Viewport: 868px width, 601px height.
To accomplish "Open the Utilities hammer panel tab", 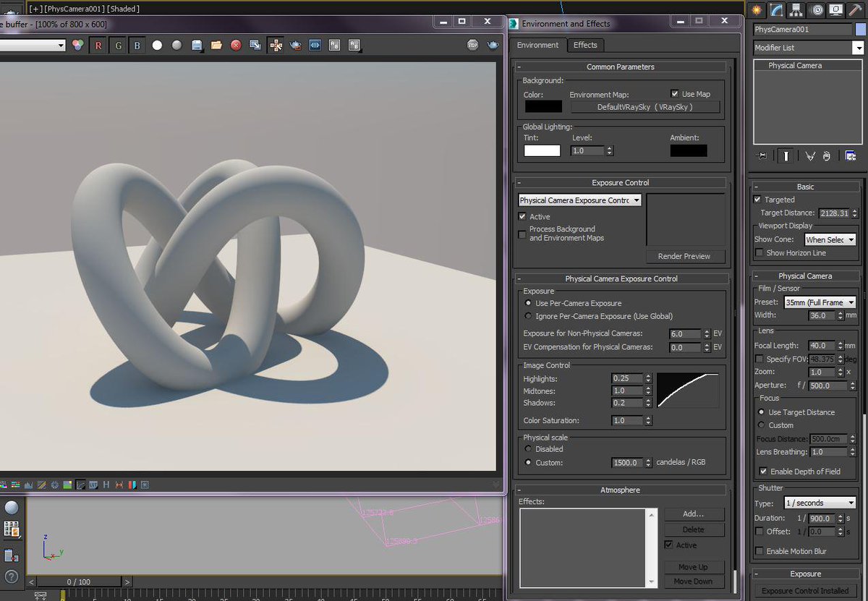I will [x=856, y=9].
